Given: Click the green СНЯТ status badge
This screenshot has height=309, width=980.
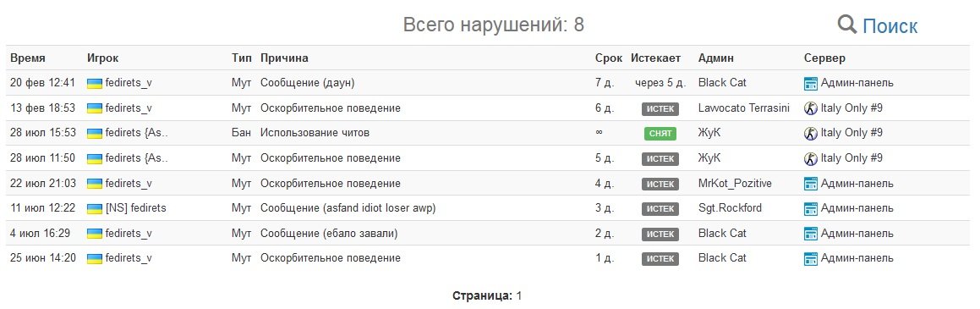Looking at the screenshot, I should coord(660,133).
